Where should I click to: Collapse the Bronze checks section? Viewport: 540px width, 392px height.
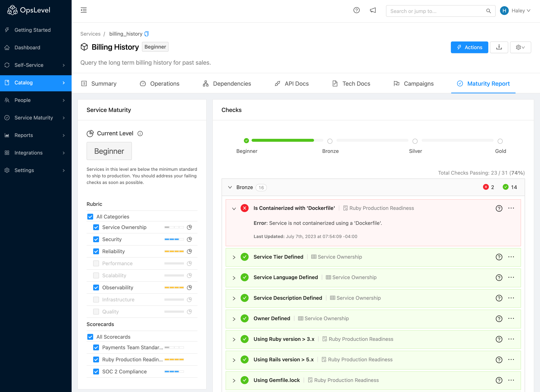tap(230, 187)
